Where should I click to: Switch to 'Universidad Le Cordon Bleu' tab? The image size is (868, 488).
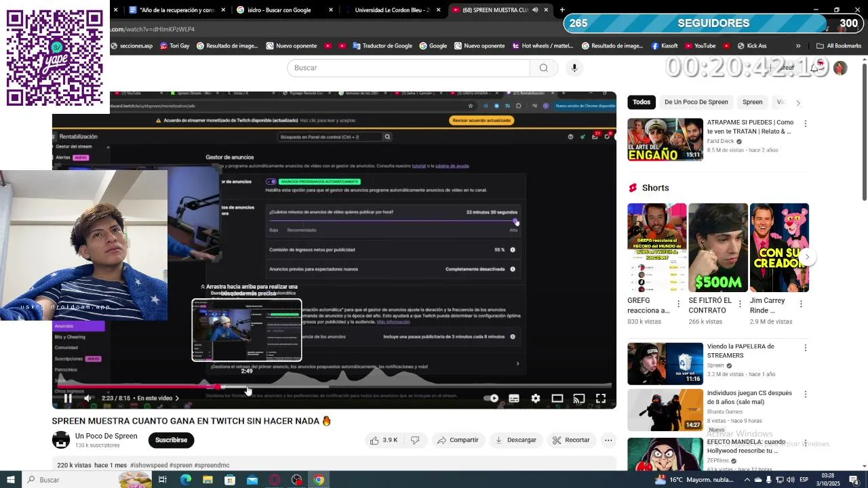(393, 10)
